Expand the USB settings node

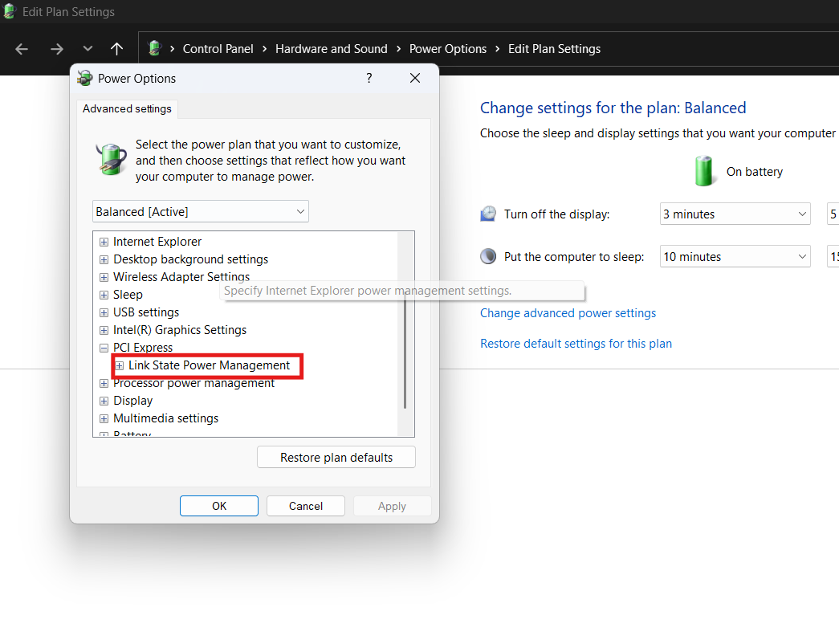(x=104, y=312)
